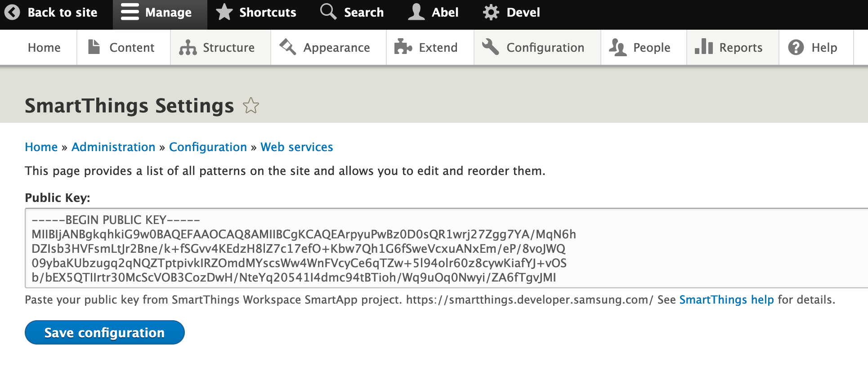Viewport: 868px width, 367px height.
Task: Click the Configuration wrench icon
Action: tap(491, 47)
